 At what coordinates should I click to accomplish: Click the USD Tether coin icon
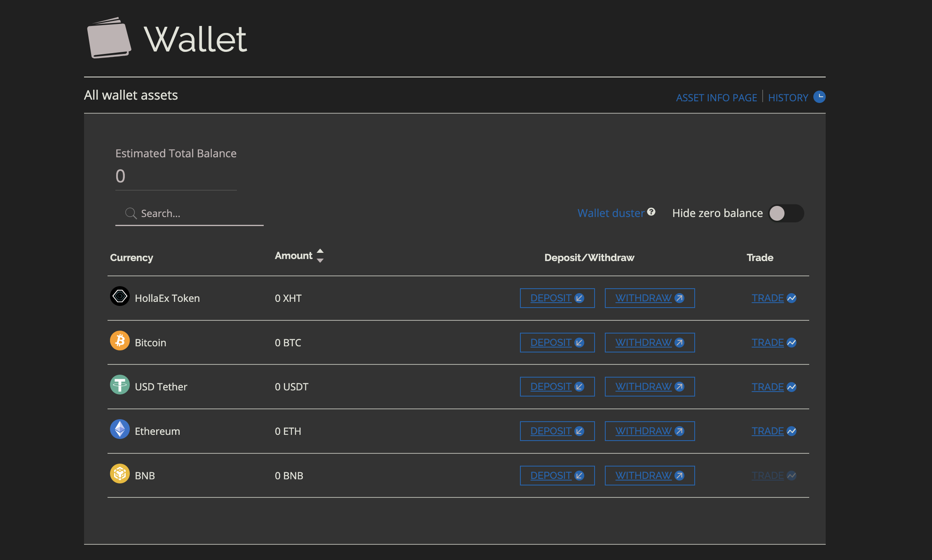(x=119, y=385)
